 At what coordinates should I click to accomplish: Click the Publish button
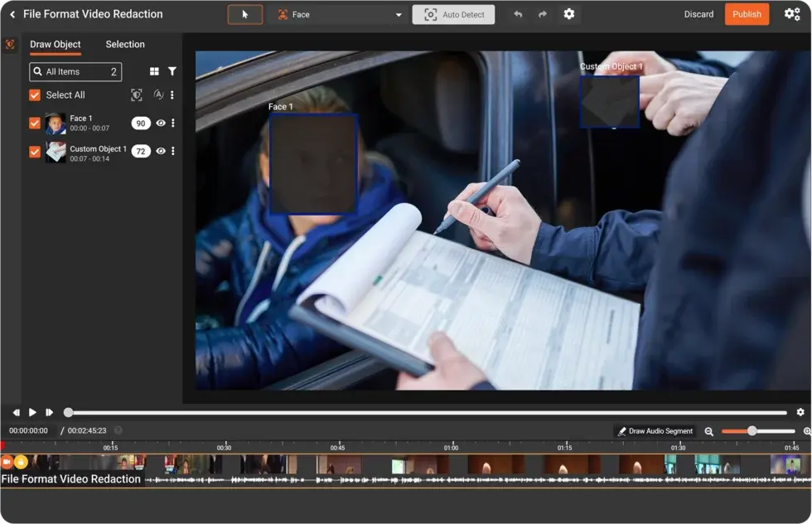[x=747, y=14]
